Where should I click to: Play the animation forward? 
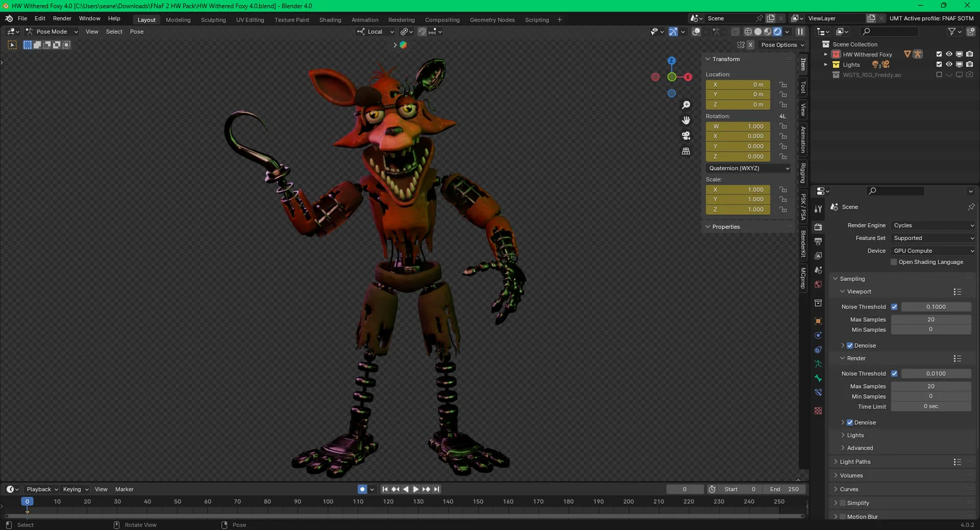(416, 489)
